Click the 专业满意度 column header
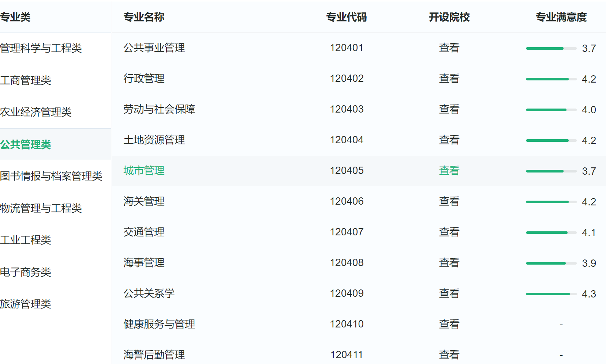This screenshot has height=364, width=606. click(561, 17)
